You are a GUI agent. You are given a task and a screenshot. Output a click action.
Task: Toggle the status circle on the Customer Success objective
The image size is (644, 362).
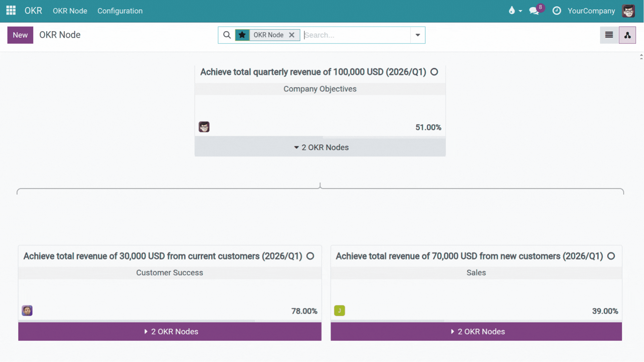click(x=310, y=256)
